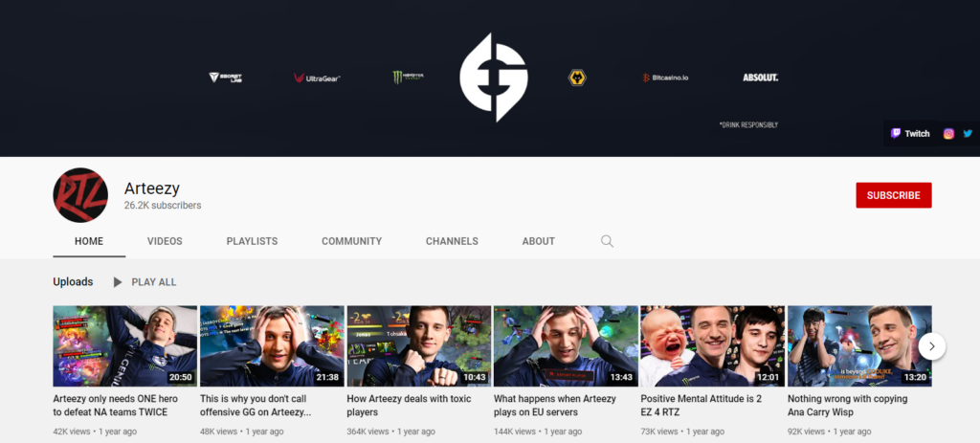The height and width of the screenshot is (443, 980).
Task: Show next uploads with right chevron
Action: coord(931,346)
